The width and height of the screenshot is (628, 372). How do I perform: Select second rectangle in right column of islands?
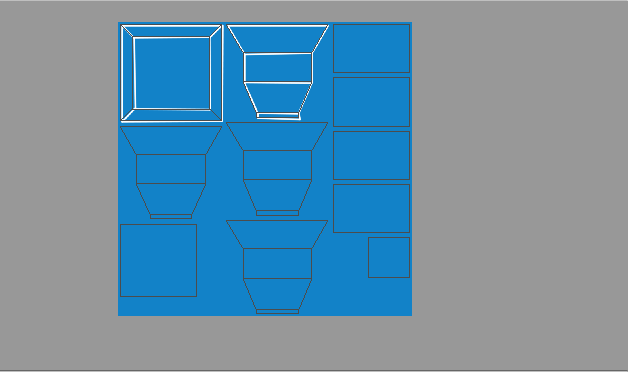coord(371,102)
